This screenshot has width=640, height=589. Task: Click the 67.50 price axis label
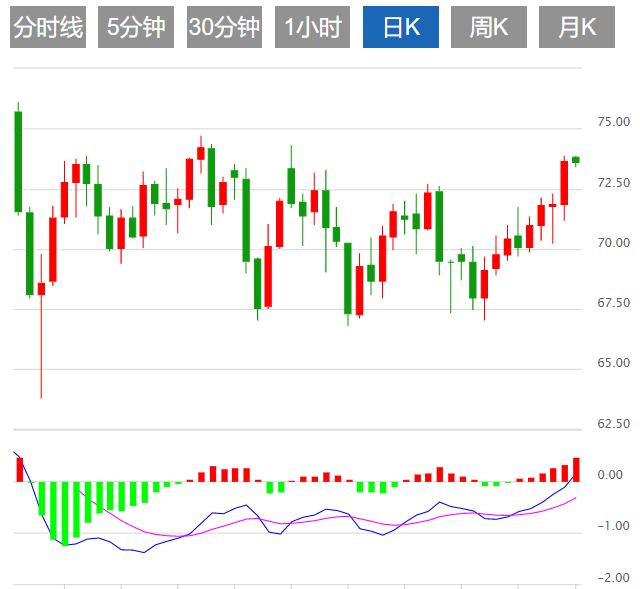(x=612, y=303)
